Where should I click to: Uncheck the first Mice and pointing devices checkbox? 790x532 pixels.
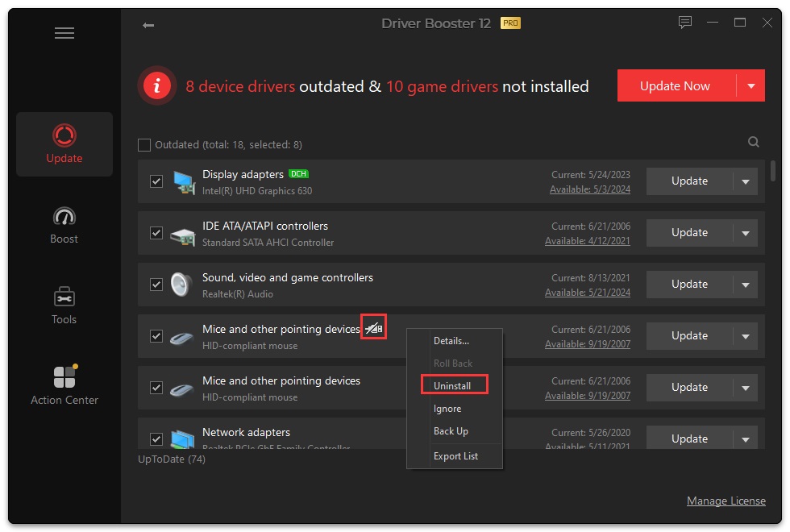(156, 336)
